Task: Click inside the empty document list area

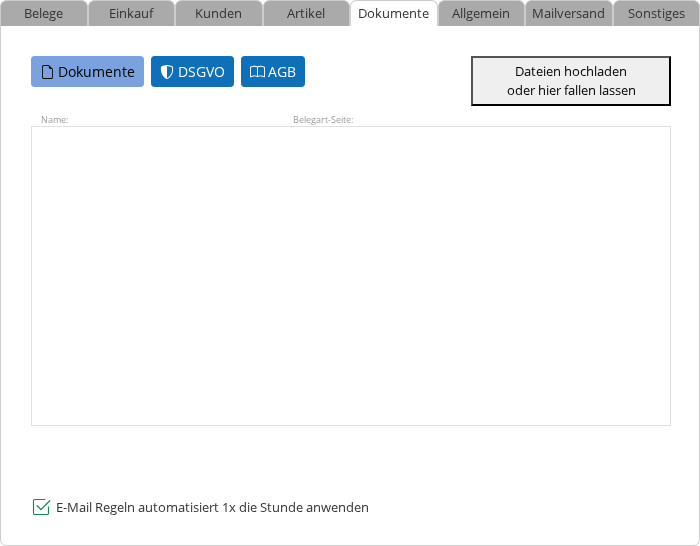Action: click(350, 275)
